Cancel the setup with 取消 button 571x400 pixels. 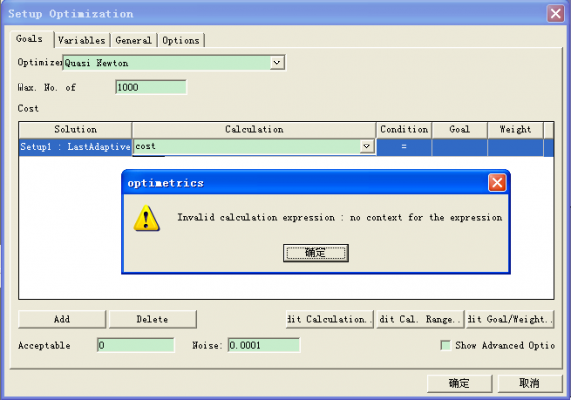(x=530, y=384)
